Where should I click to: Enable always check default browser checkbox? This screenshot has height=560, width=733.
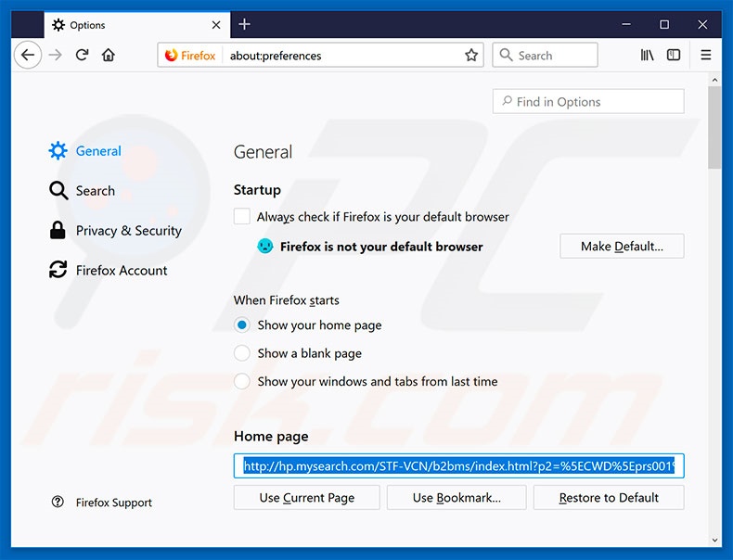pos(242,217)
